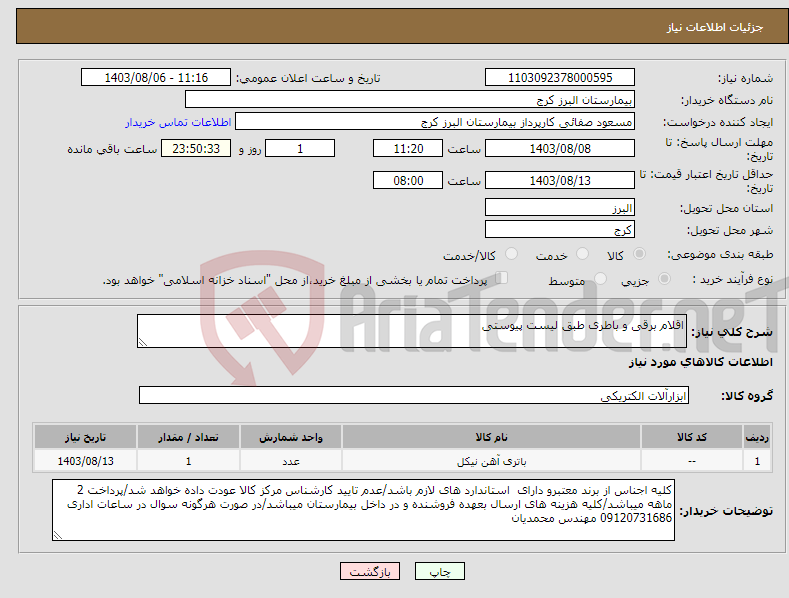Click the resize handle of buyer notes textarea
Screen dimensions: 789x598
58,536
